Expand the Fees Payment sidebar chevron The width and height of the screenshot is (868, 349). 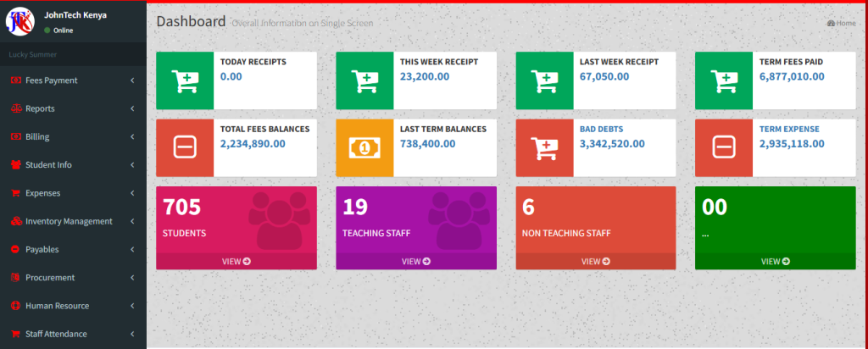point(133,80)
